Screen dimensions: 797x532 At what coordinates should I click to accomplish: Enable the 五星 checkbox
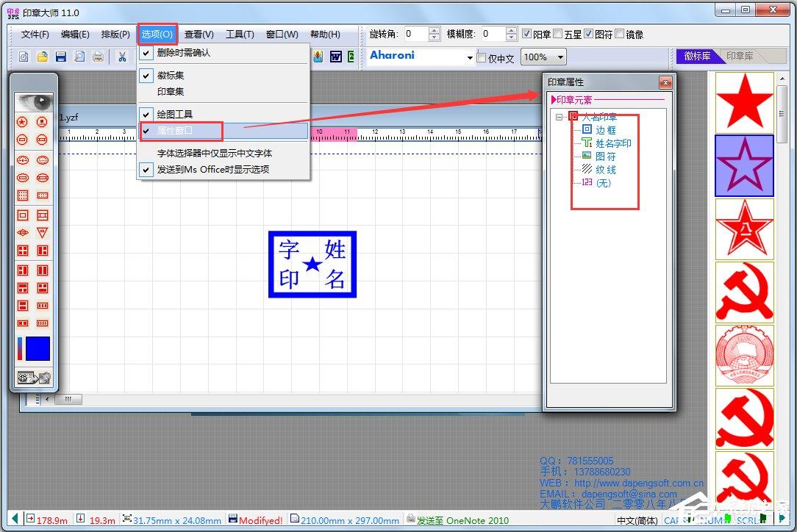coord(557,34)
